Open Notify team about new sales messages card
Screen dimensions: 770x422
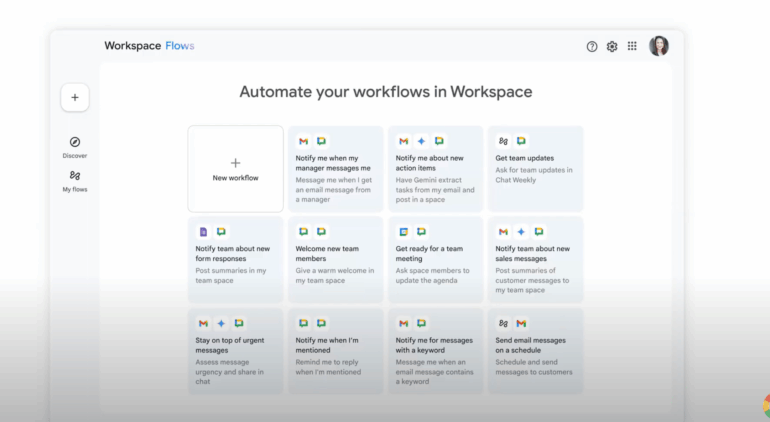pos(535,258)
